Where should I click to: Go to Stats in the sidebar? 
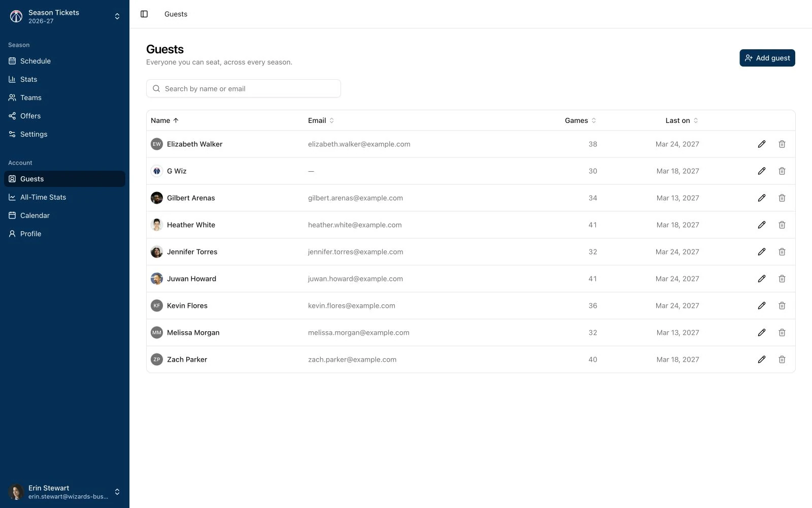click(65, 79)
